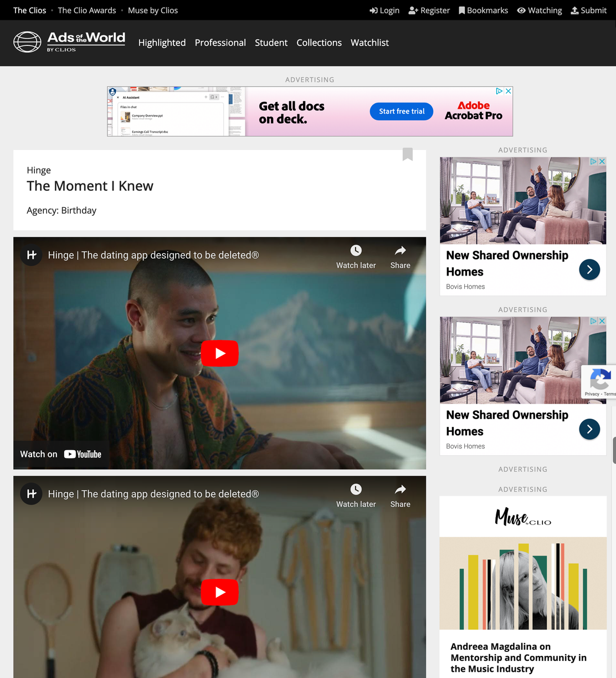Close the Adobe Acrobat banner ad

[508, 91]
